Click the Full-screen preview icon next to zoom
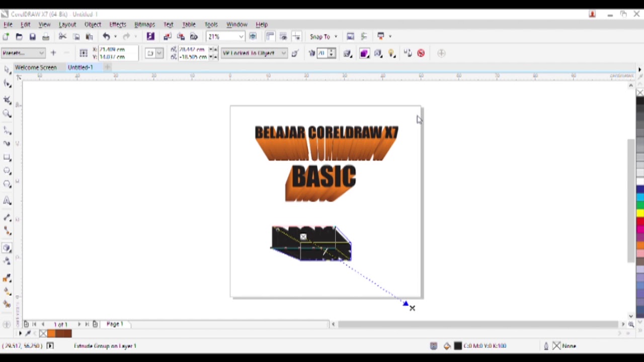 coord(253,37)
